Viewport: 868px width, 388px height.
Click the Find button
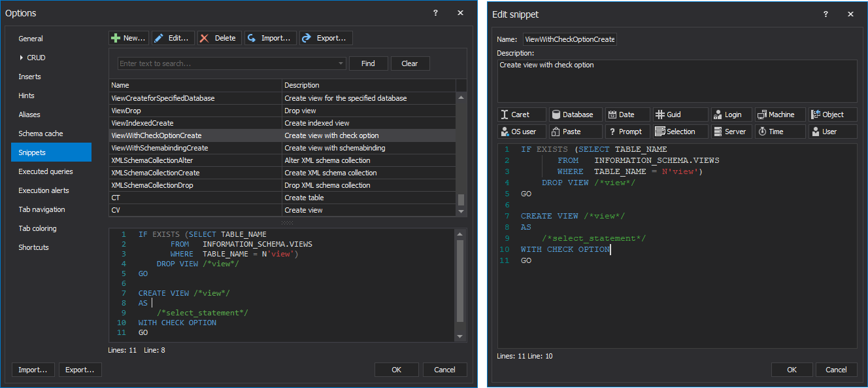click(x=368, y=63)
